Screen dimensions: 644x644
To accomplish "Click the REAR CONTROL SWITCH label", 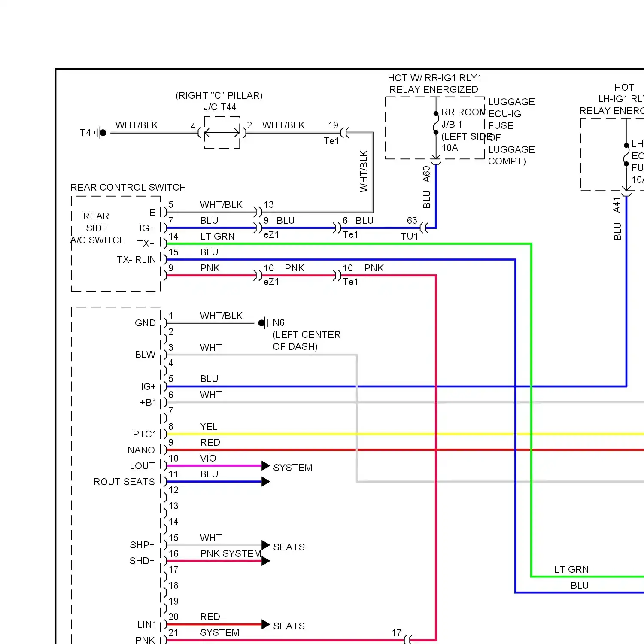I will point(128,187).
